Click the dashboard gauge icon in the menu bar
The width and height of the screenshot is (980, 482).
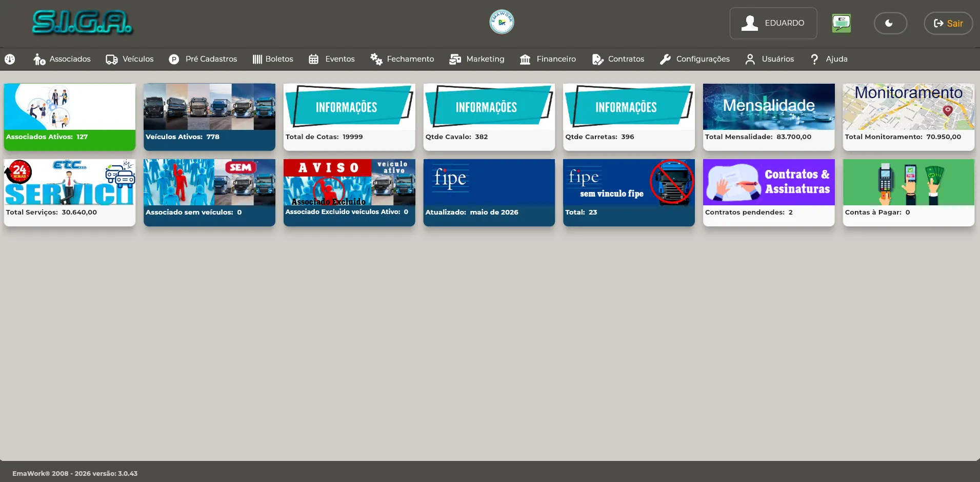coord(10,60)
